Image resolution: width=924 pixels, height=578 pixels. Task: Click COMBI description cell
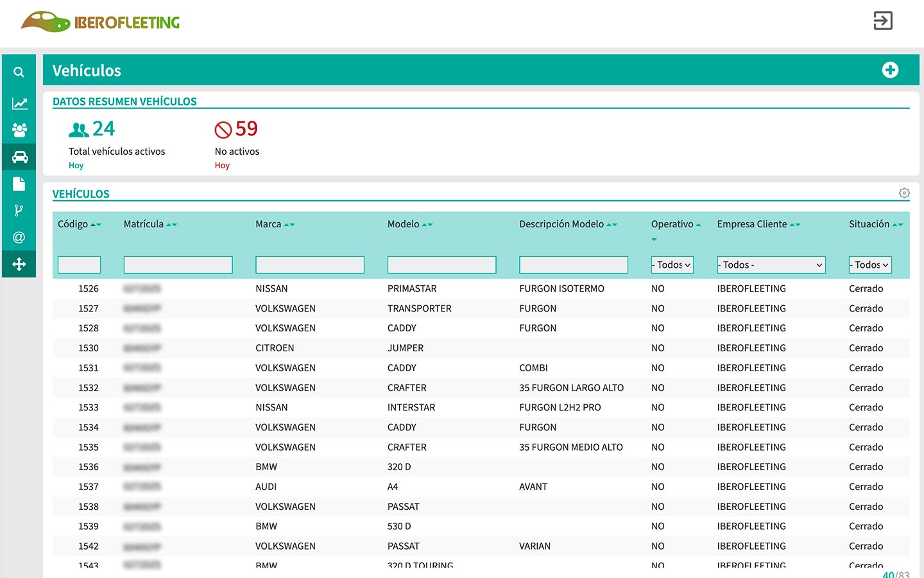(534, 368)
